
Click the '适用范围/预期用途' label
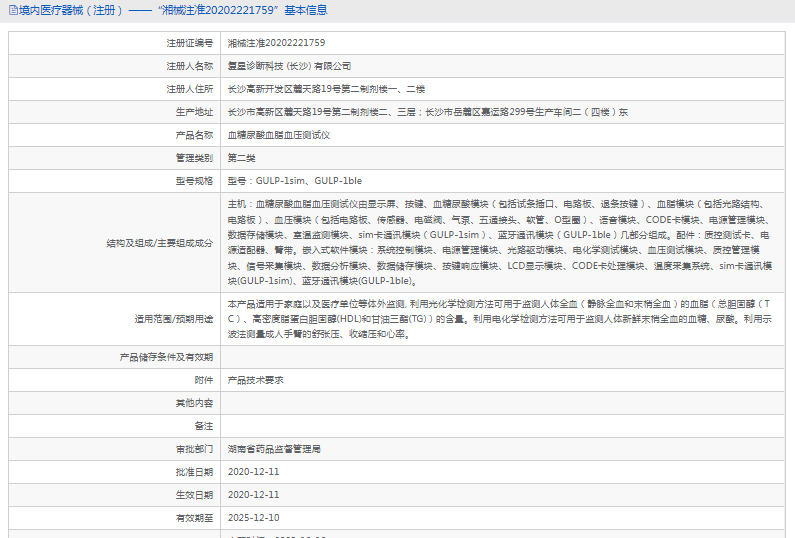174,319
